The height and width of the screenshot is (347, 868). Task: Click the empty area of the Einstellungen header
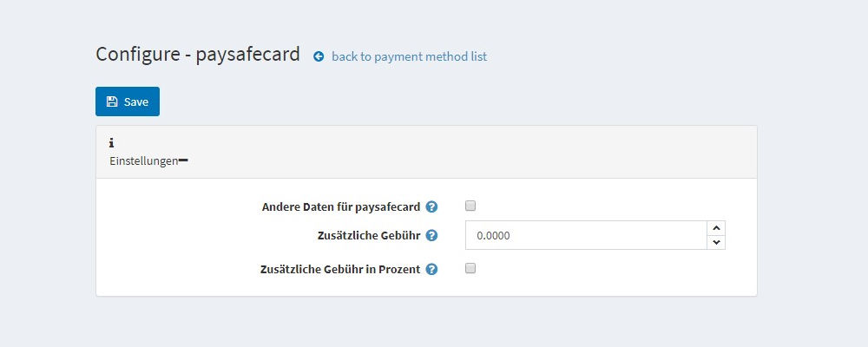point(470,152)
